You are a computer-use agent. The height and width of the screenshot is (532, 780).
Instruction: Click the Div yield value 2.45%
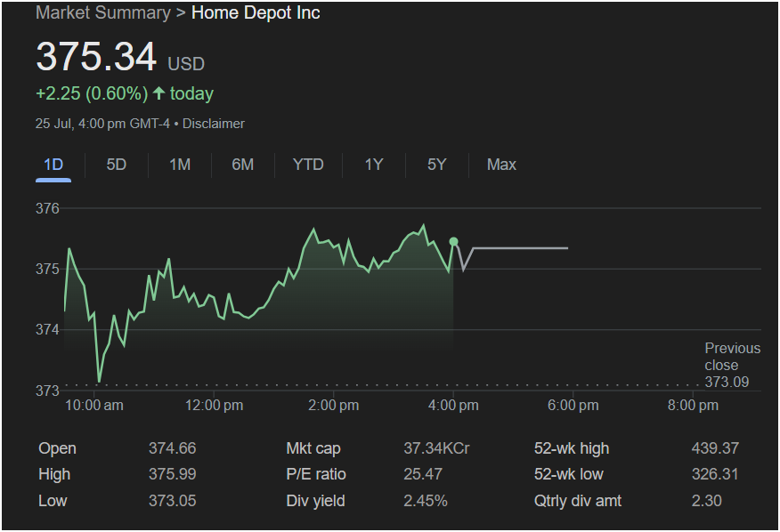point(426,501)
